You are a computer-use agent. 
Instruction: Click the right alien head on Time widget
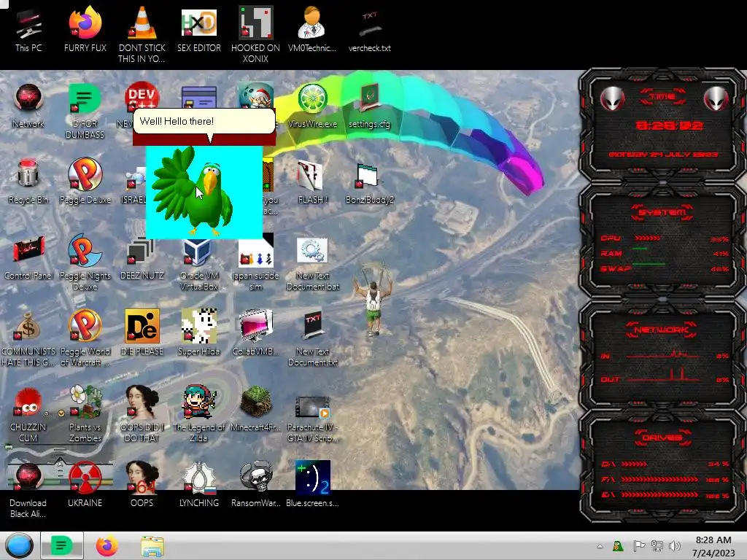pos(716,98)
